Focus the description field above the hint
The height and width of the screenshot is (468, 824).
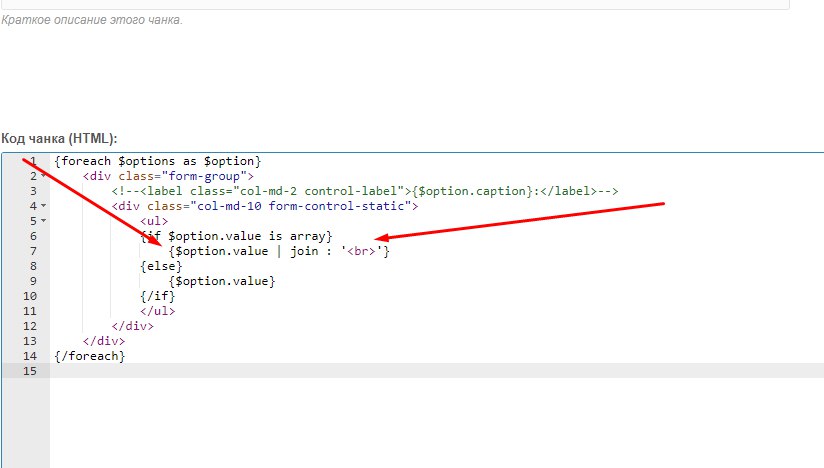(395, 4)
